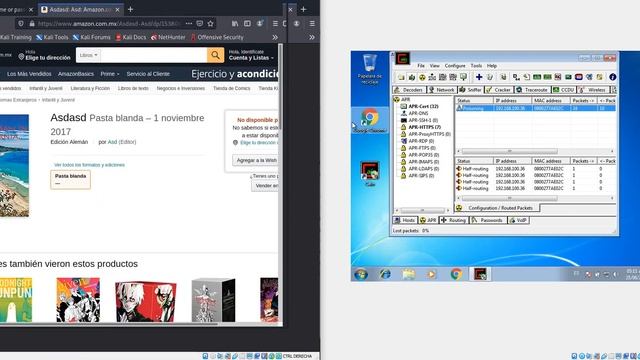Screen dimensions: 640x360
Task: Show more bookmarks with the chevron overflow
Action: pos(275,37)
